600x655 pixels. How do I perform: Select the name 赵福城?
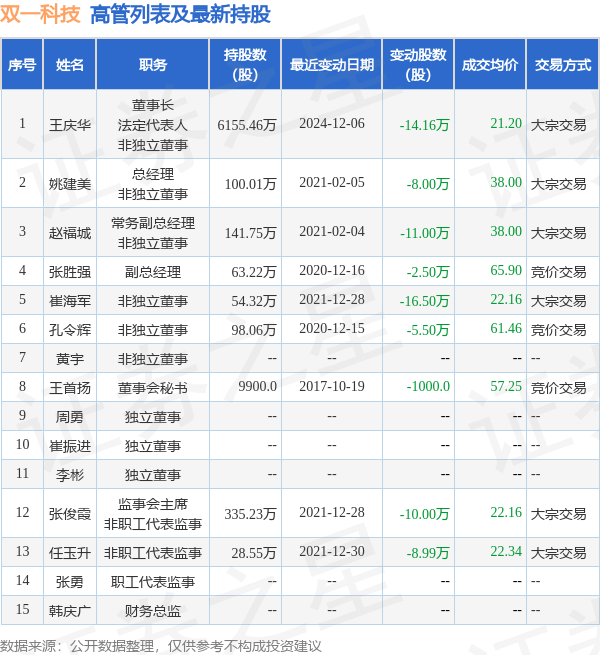click(x=70, y=232)
